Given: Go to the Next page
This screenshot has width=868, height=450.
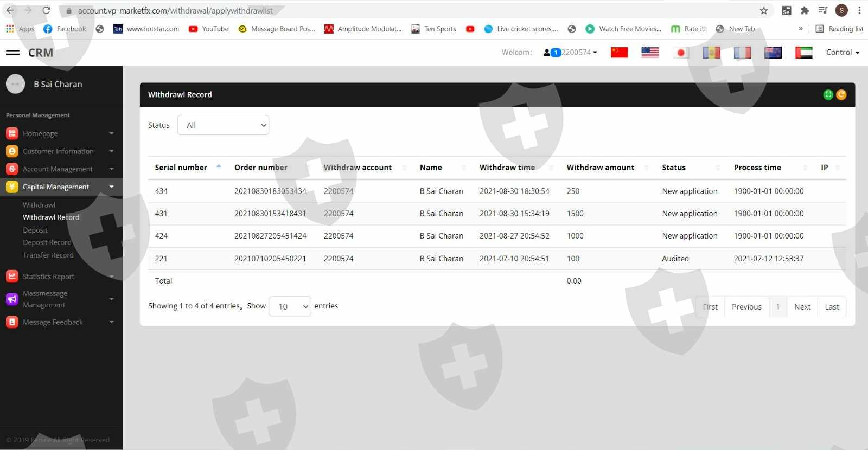Looking at the screenshot, I should point(802,307).
